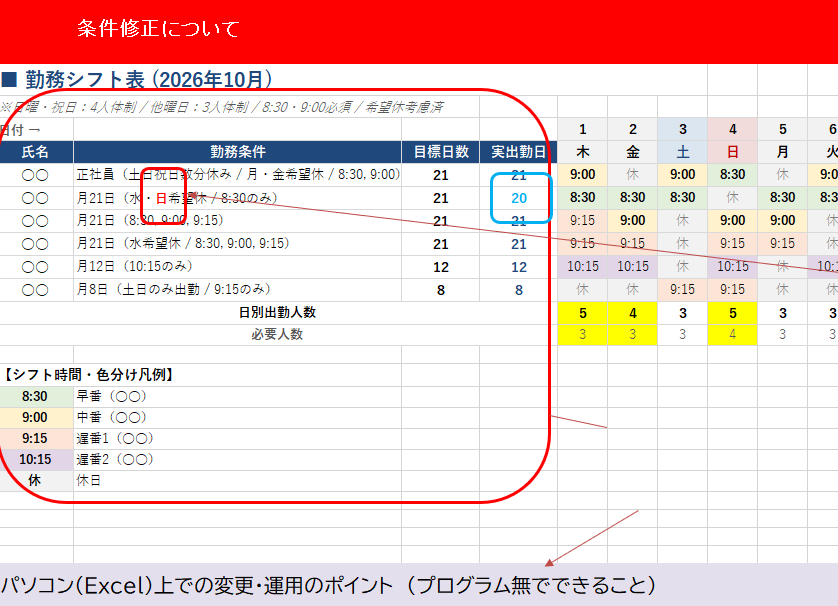Click the day 2 daily headcount '4'
Screen dimensions: 838x606
pos(633,313)
